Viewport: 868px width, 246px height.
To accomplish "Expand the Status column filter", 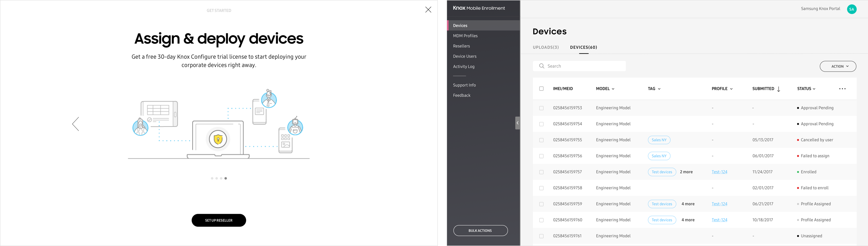I will (x=814, y=89).
